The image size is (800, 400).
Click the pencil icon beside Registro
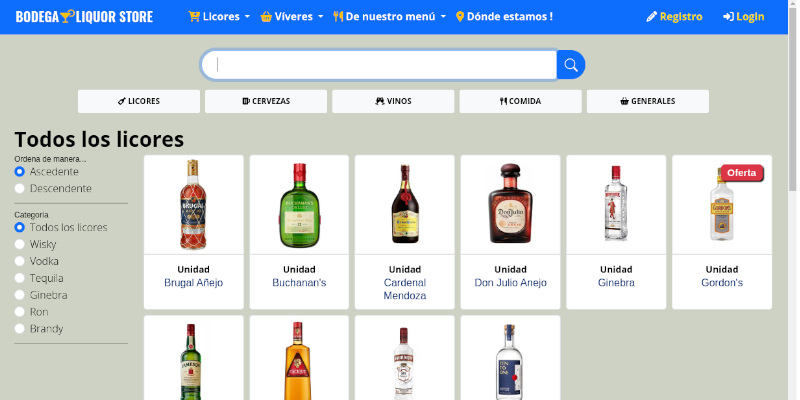pyautogui.click(x=652, y=17)
